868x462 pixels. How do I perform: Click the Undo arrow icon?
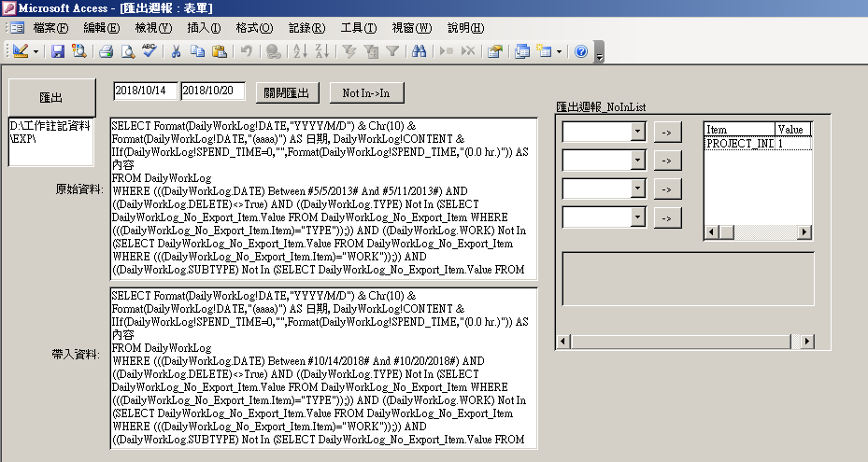(247, 51)
